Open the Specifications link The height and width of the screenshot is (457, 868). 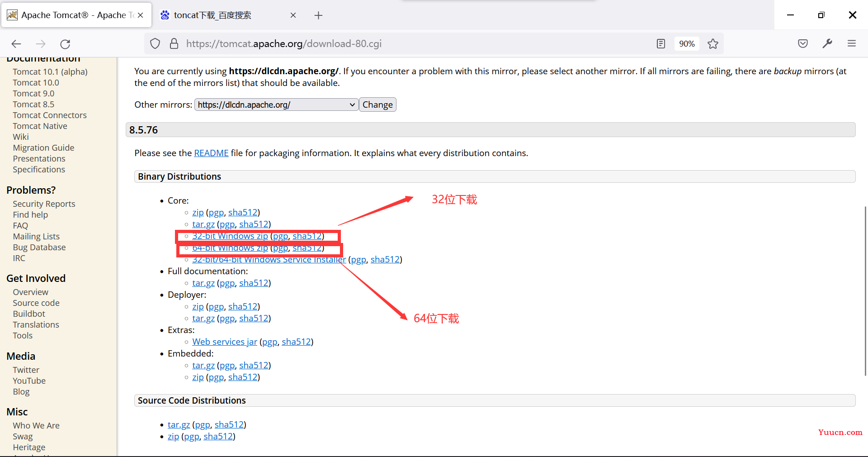click(39, 169)
